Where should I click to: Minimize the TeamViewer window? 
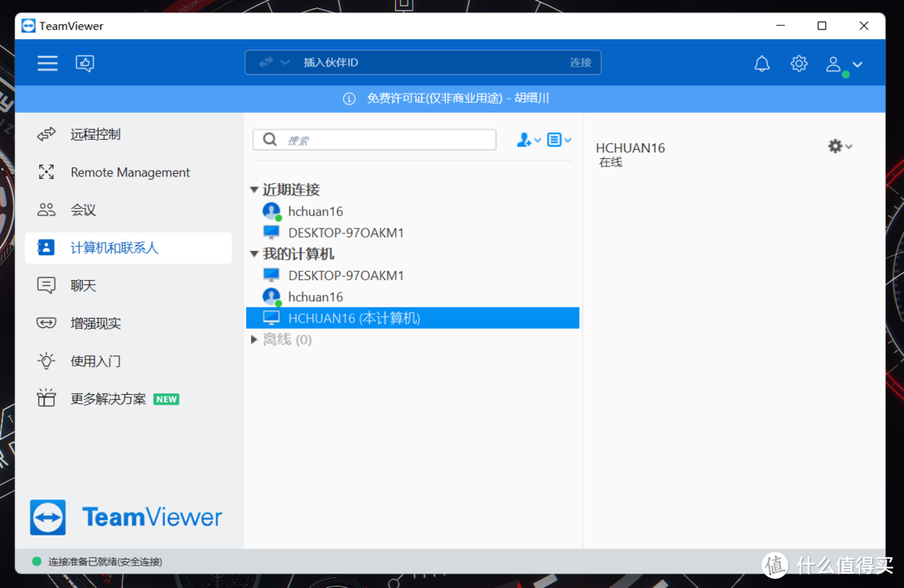tap(781, 26)
